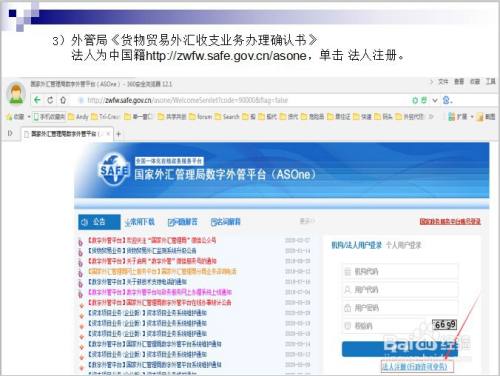Screen dimensions: 500x376
Task: Click the star 收藏 favorites button in bookmarks bar
Action: 15,117
